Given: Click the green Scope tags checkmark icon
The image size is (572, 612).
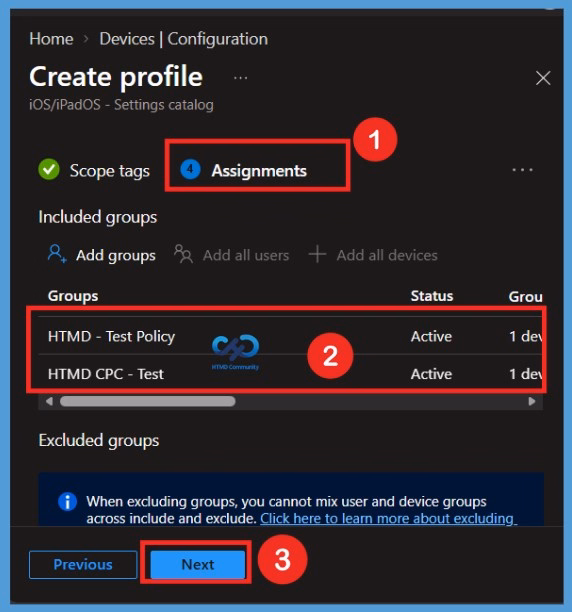Looking at the screenshot, I should 49,170.
